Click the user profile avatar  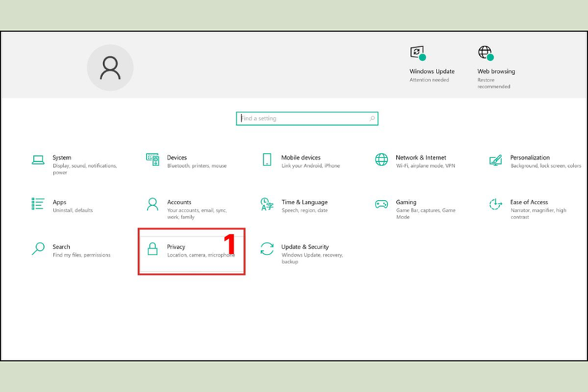(x=110, y=68)
